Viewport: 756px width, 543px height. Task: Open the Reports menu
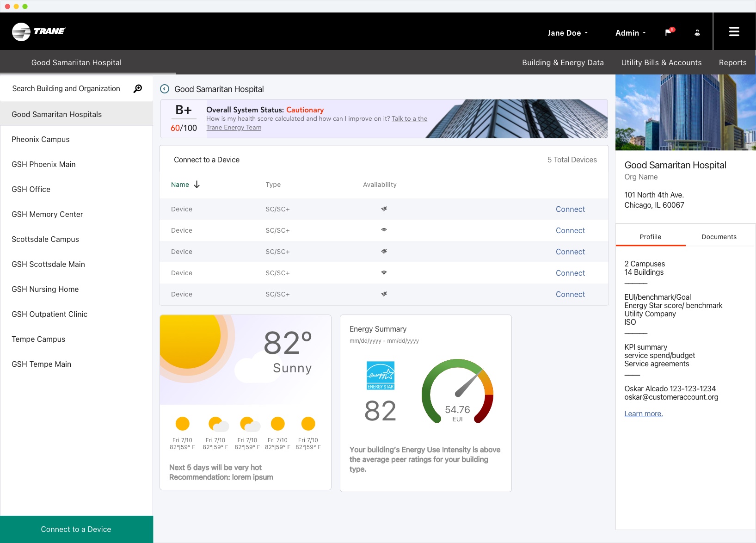pyautogui.click(x=732, y=62)
